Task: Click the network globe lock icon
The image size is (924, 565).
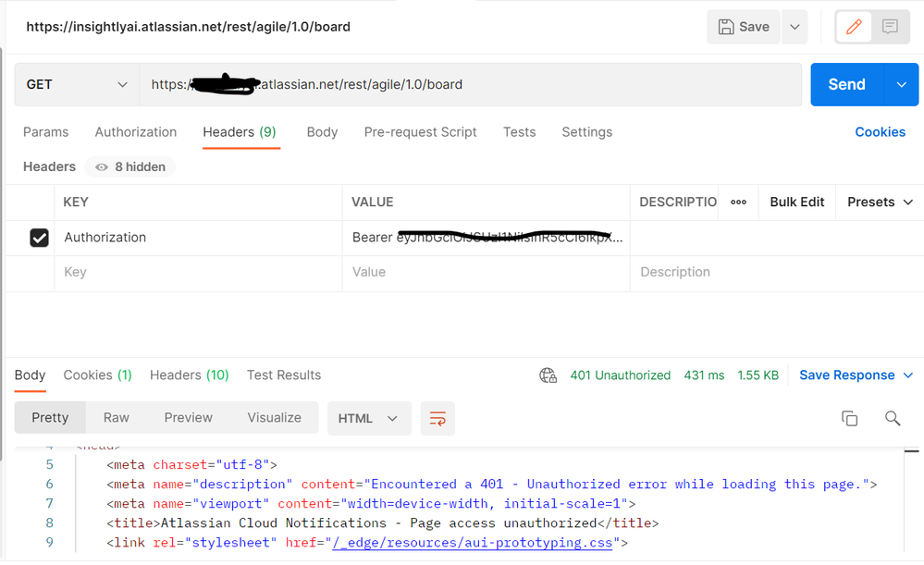Action: [548, 375]
